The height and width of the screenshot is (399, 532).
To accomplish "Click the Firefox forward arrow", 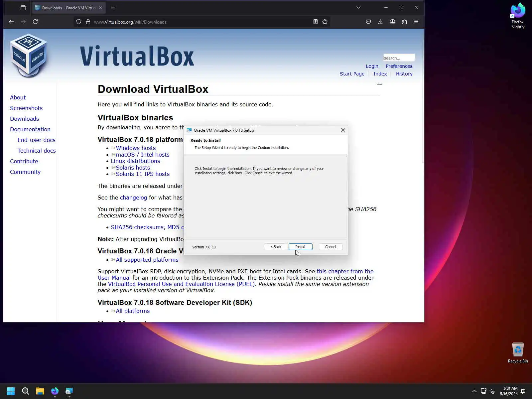I will (x=23, y=22).
